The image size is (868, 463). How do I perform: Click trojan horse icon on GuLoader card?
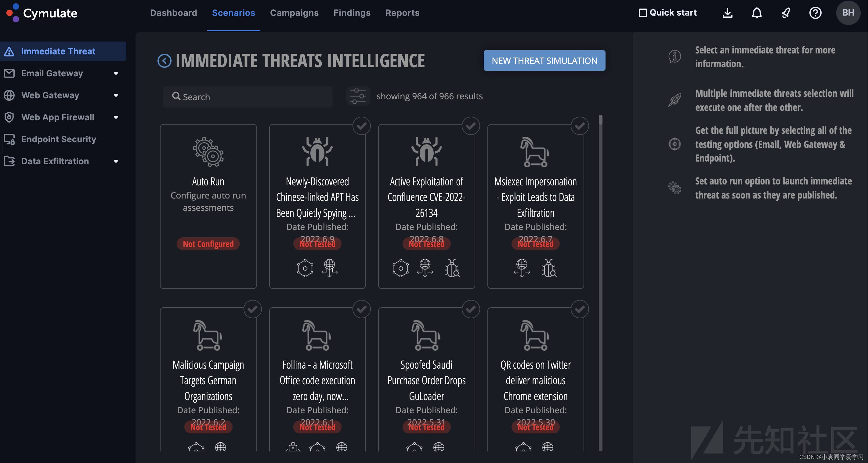(x=426, y=335)
